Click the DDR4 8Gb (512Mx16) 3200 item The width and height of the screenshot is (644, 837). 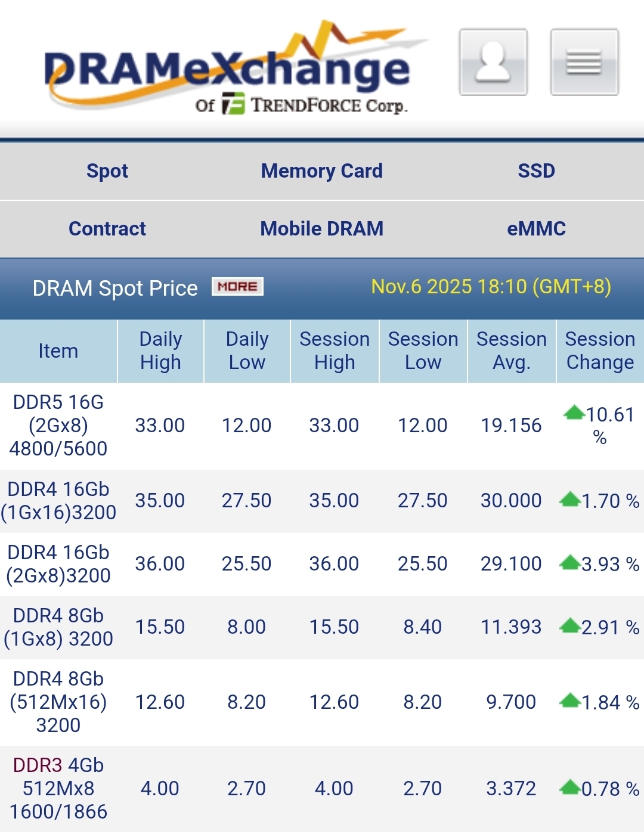tap(58, 702)
